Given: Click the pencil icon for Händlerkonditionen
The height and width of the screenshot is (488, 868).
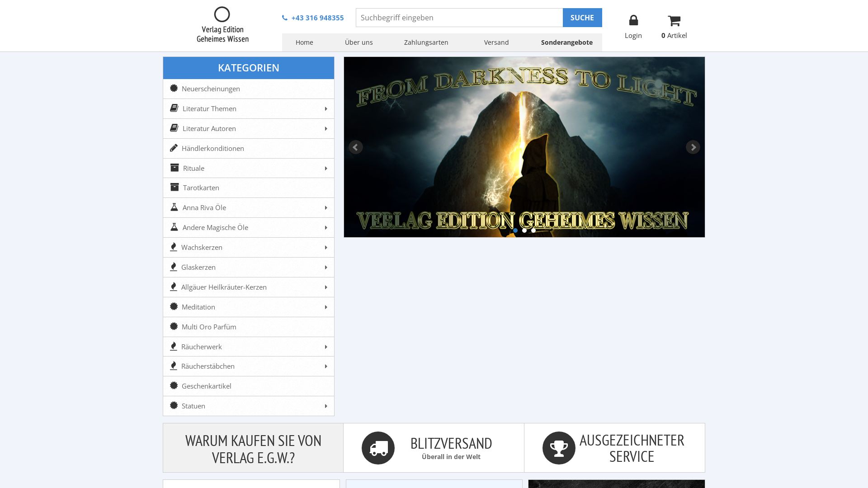Looking at the screenshot, I should 174,148.
